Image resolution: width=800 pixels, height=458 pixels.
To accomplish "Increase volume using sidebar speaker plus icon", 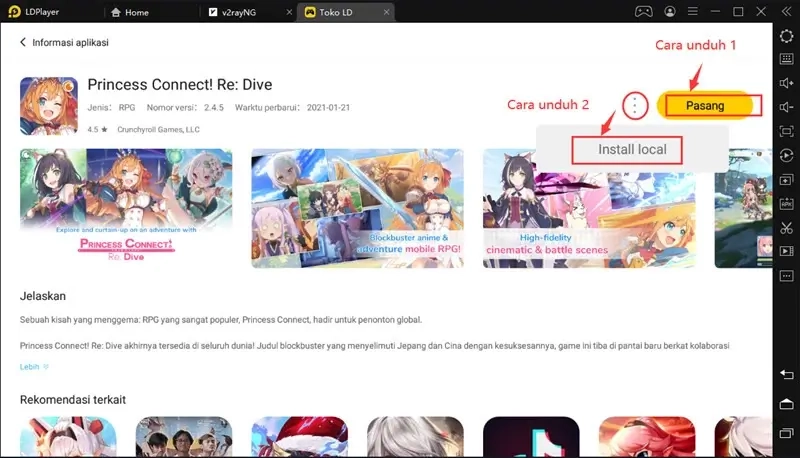I will [786, 83].
